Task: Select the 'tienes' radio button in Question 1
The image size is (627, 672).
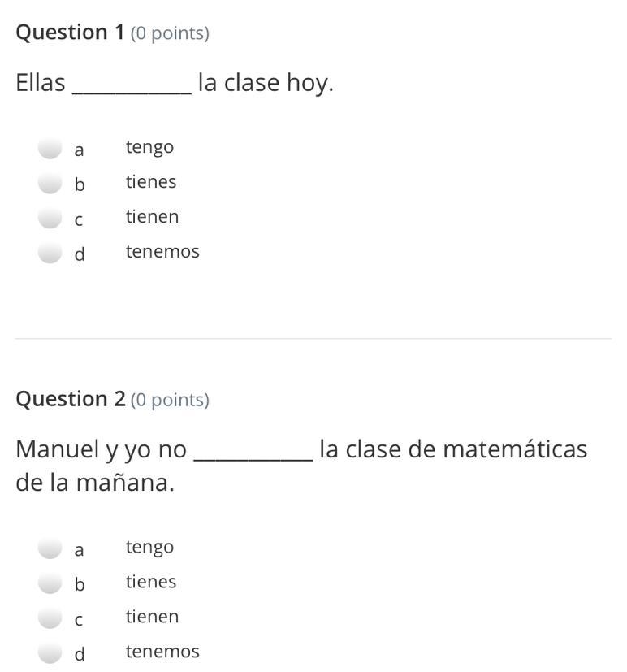Action: click(x=50, y=183)
